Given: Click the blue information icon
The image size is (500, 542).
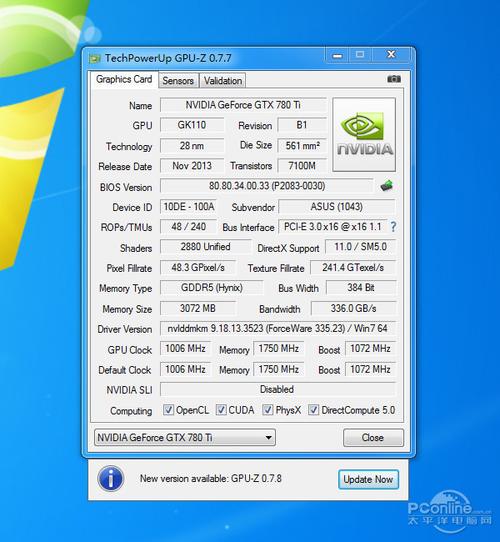Looking at the screenshot, I should (111, 479).
